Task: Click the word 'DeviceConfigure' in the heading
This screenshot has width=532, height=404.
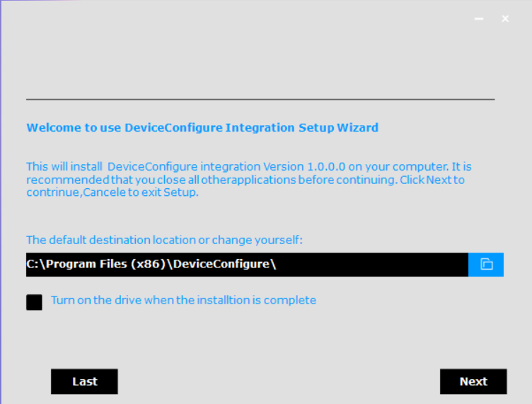Action: (x=173, y=128)
